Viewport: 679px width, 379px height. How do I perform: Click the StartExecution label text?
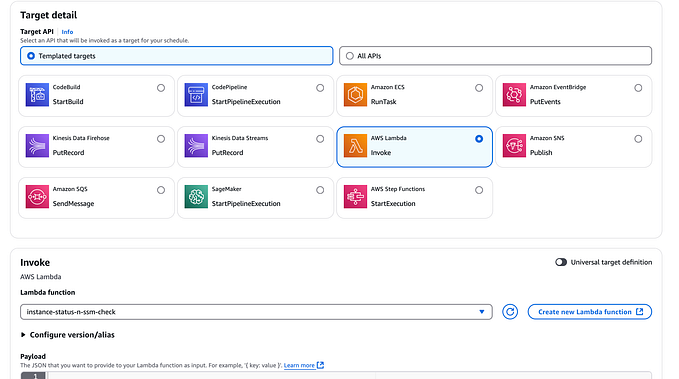[x=393, y=204]
